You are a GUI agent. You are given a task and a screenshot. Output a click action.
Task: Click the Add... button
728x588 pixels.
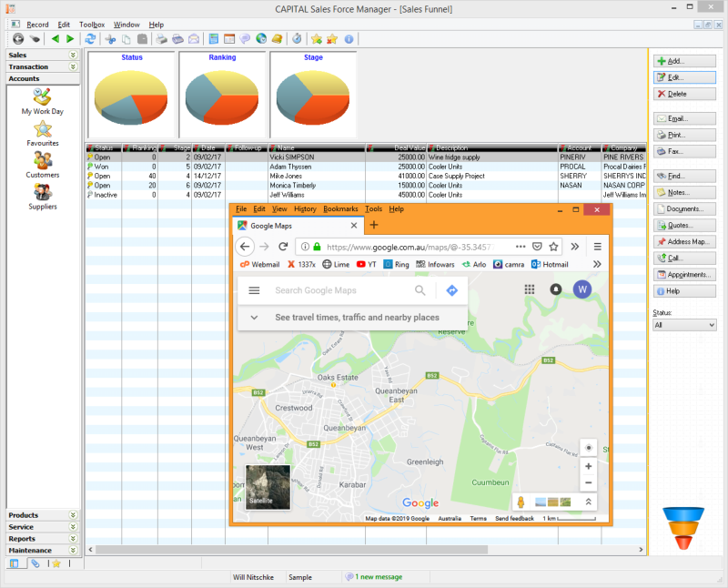(x=684, y=61)
